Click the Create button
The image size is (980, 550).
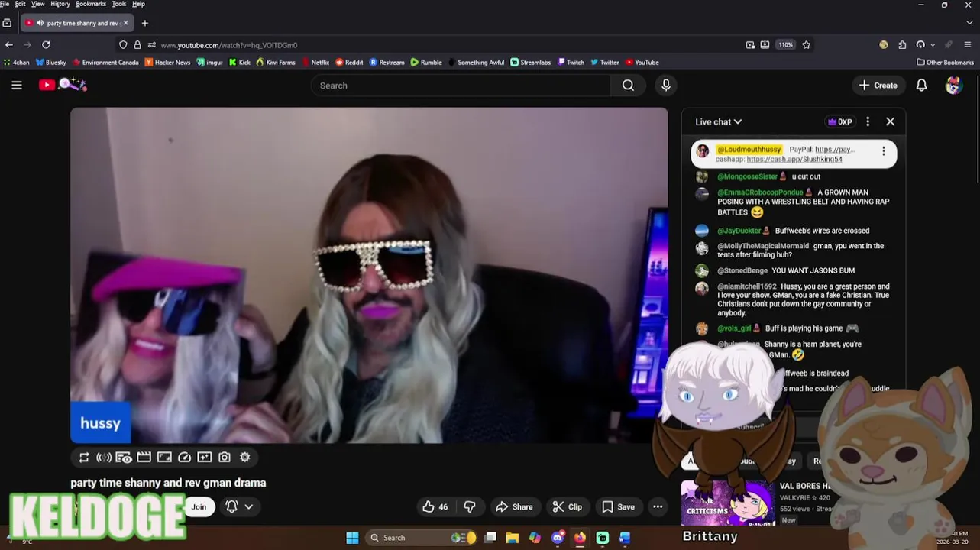(878, 86)
